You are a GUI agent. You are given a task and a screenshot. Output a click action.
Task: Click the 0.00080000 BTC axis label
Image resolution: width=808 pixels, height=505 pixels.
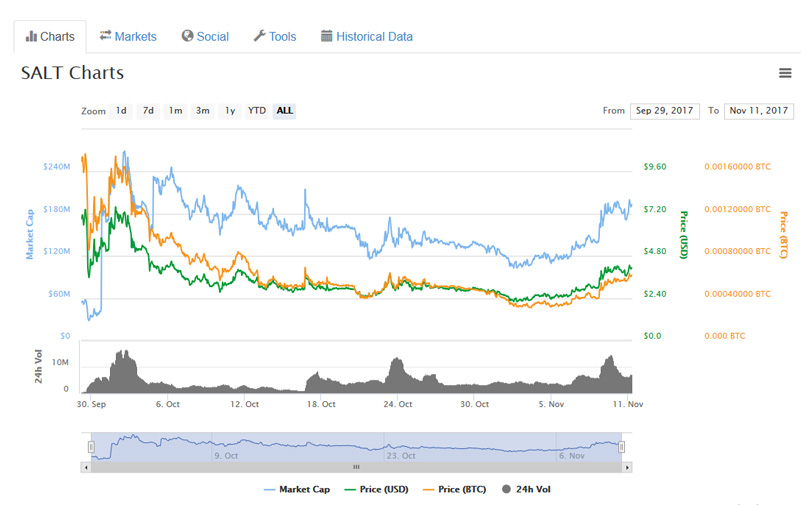737,251
